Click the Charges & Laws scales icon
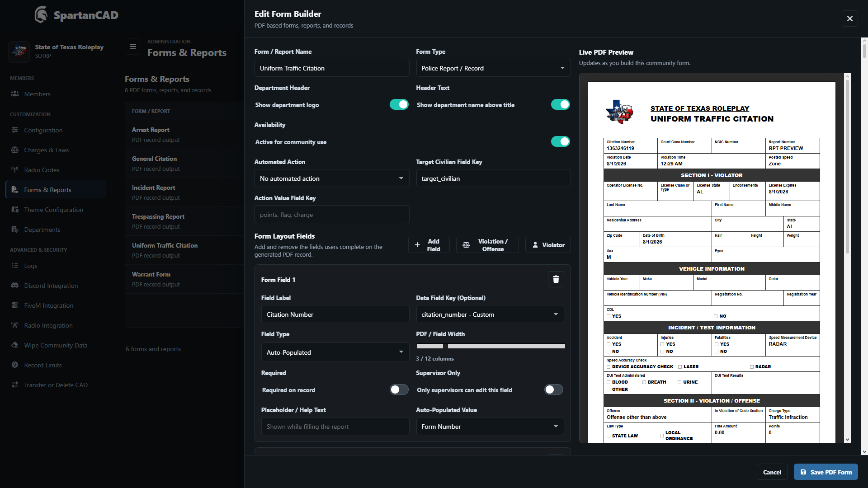This screenshot has width=868, height=488. tap(15, 150)
